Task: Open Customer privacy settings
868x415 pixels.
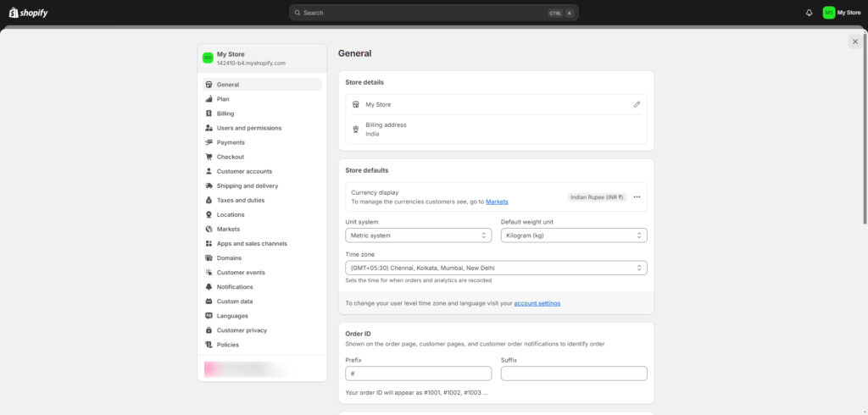Action: tap(262, 330)
